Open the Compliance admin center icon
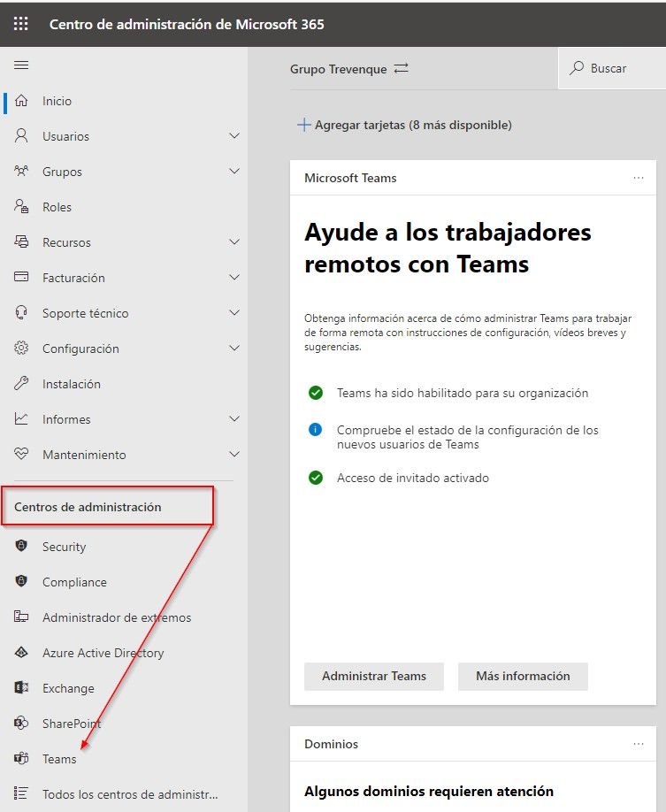This screenshot has height=812, width=666. [x=22, y=582]
